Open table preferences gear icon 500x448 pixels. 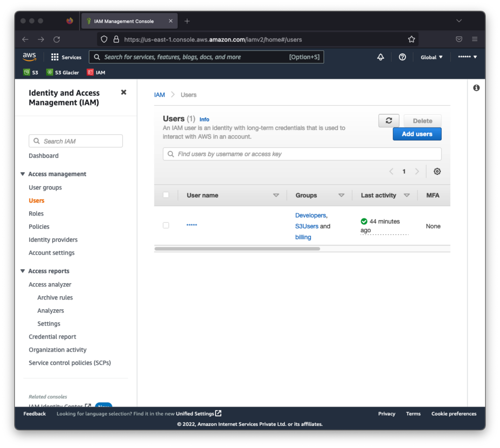pyautogui.click(x=437, y=171)
